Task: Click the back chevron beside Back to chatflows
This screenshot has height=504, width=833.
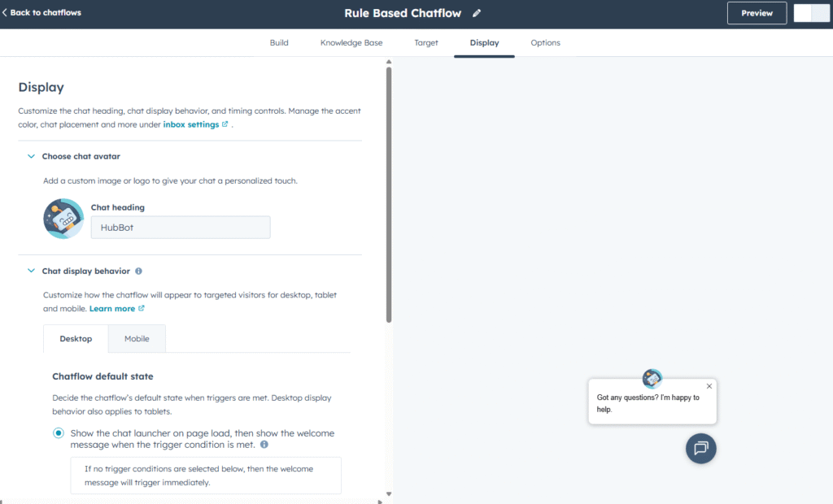Action: pos(7,12)
